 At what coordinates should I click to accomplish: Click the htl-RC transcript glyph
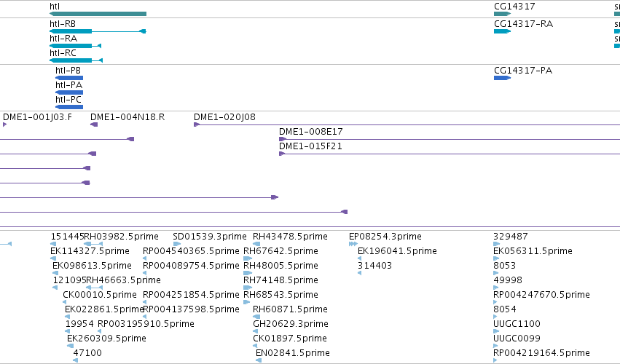pos(76,60)
